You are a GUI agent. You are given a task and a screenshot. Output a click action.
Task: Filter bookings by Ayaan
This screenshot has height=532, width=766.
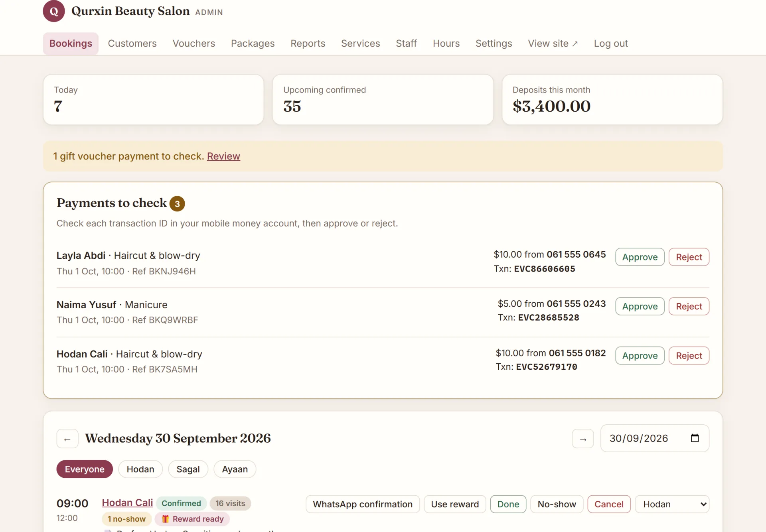[235, 469]
